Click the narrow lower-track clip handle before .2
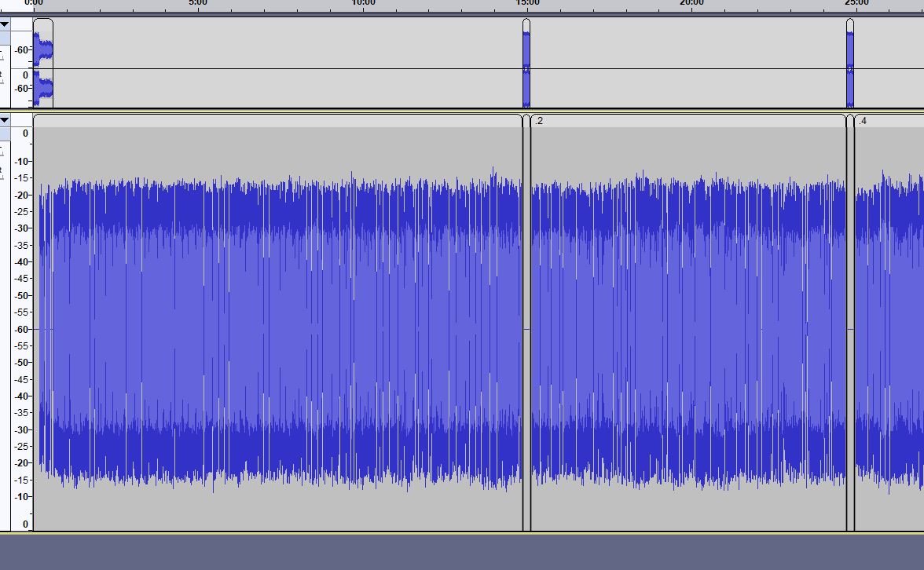924x570 pixels. [526, 121]
